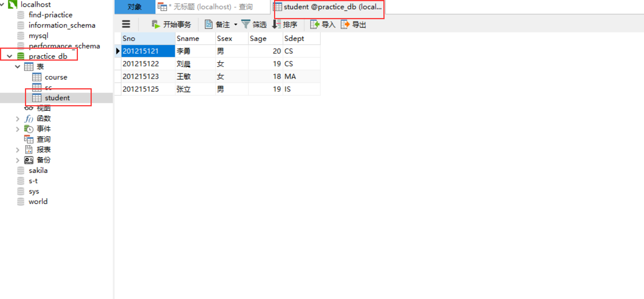
Task: Click the name cell 王敏
Action: click(x=195, y=76)
